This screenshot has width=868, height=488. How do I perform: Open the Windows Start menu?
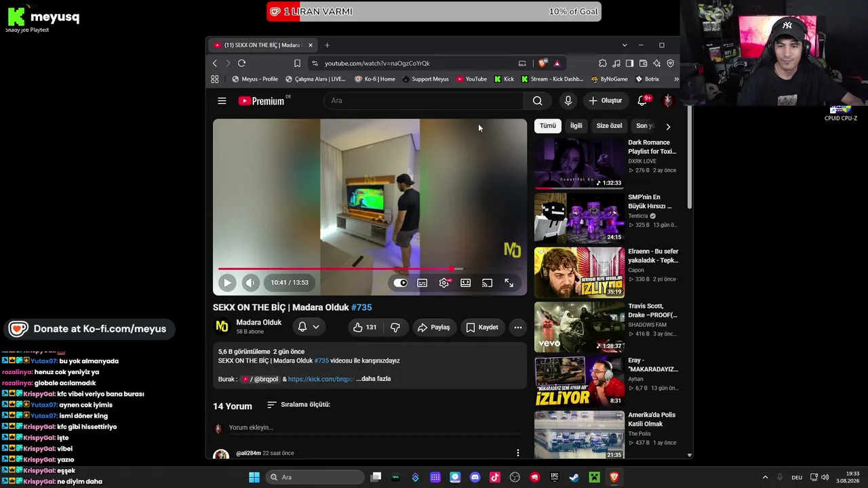point(254,477)
